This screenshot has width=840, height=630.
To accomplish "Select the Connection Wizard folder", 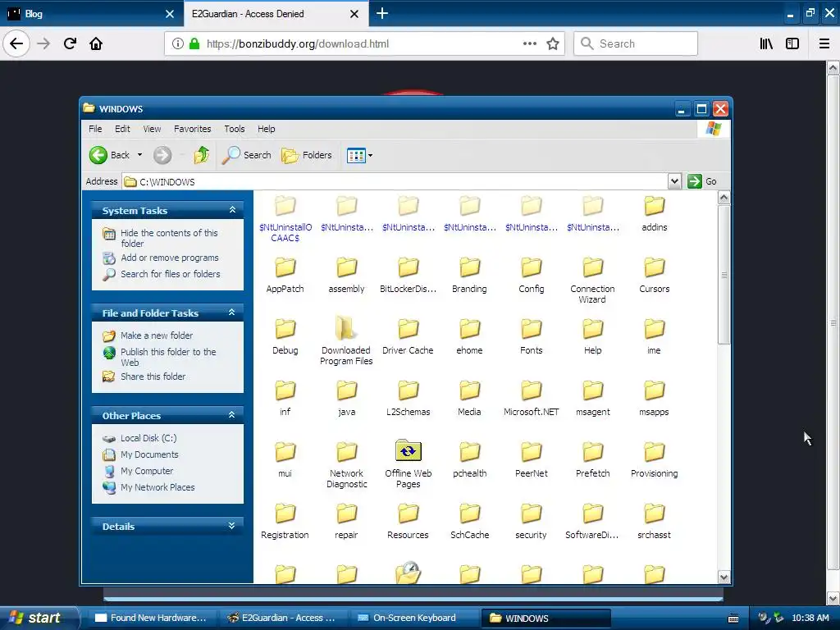I will [x=592, y=267].
